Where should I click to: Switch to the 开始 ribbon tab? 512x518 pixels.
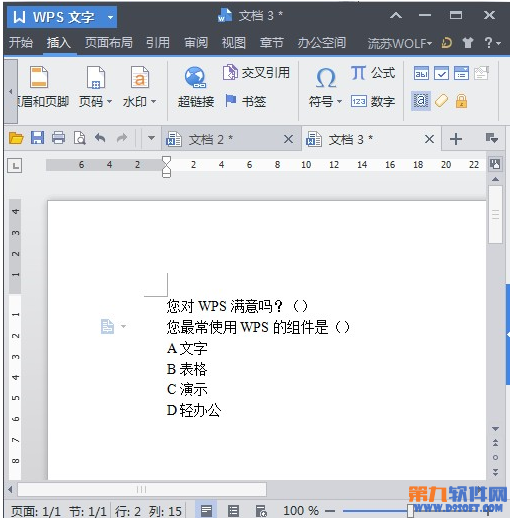click(x=21, y=43)
